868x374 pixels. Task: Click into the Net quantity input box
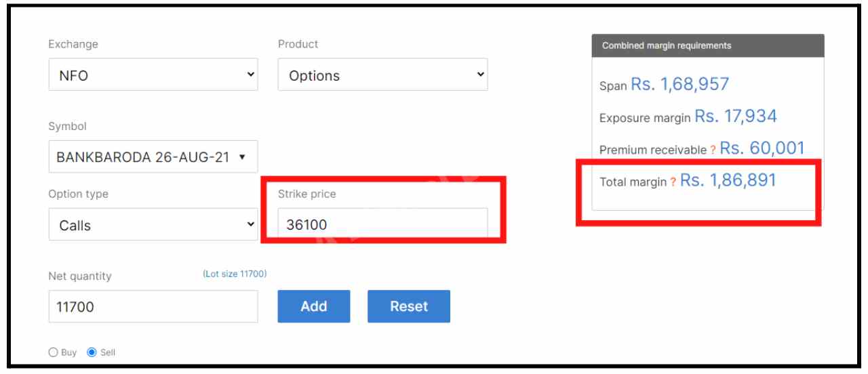(153, 307)
